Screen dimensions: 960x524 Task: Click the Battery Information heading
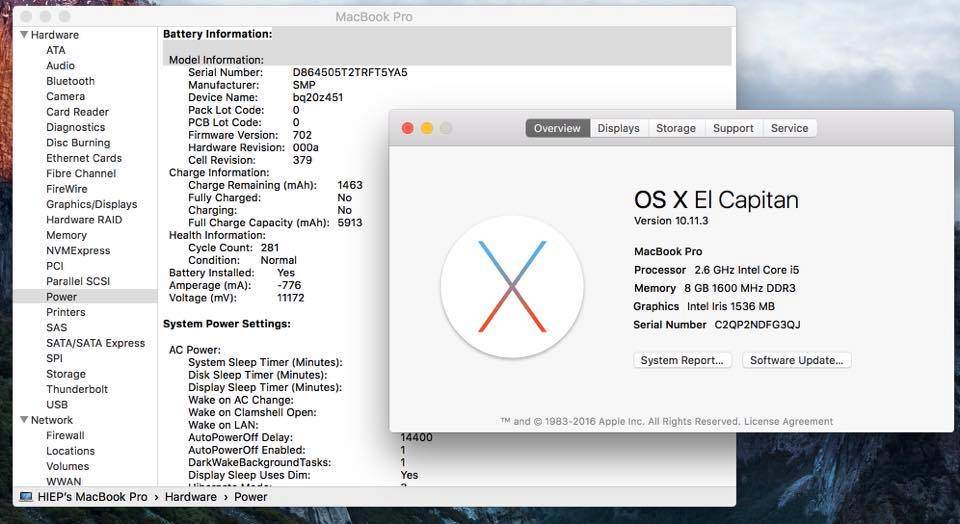(217, 34)
